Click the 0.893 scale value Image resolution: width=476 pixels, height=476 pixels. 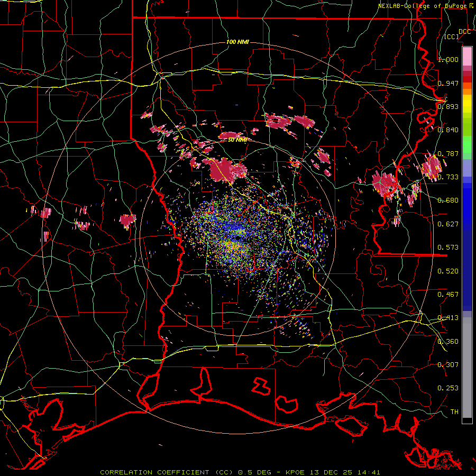[448, 106]
